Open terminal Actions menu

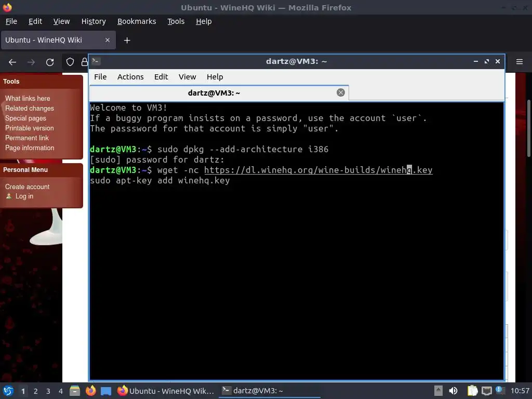(x=130, y=77)
